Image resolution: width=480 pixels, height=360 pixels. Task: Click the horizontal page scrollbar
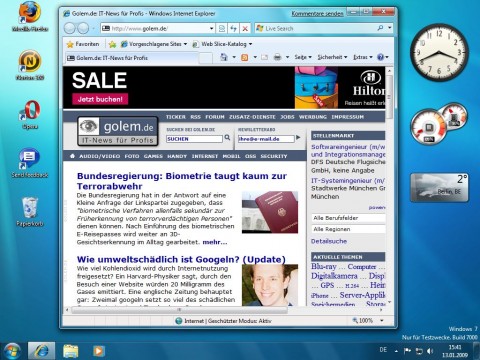(x=179, y=310)
